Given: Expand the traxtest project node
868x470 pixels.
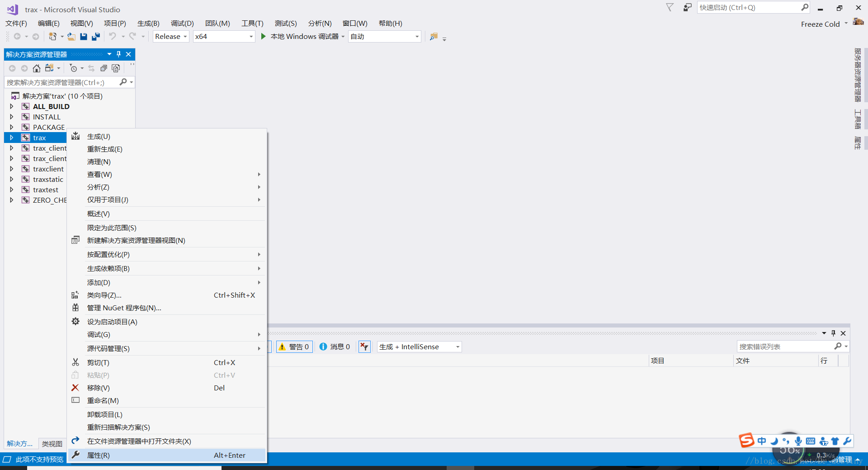Looking at the screenshot, I should pos(12,190).
